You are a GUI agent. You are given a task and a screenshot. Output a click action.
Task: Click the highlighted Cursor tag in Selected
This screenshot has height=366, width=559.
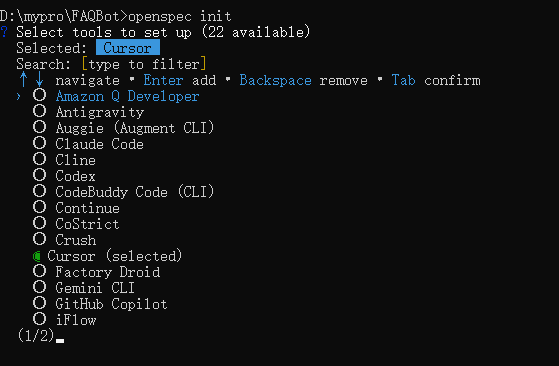click(x=128, y=48)
